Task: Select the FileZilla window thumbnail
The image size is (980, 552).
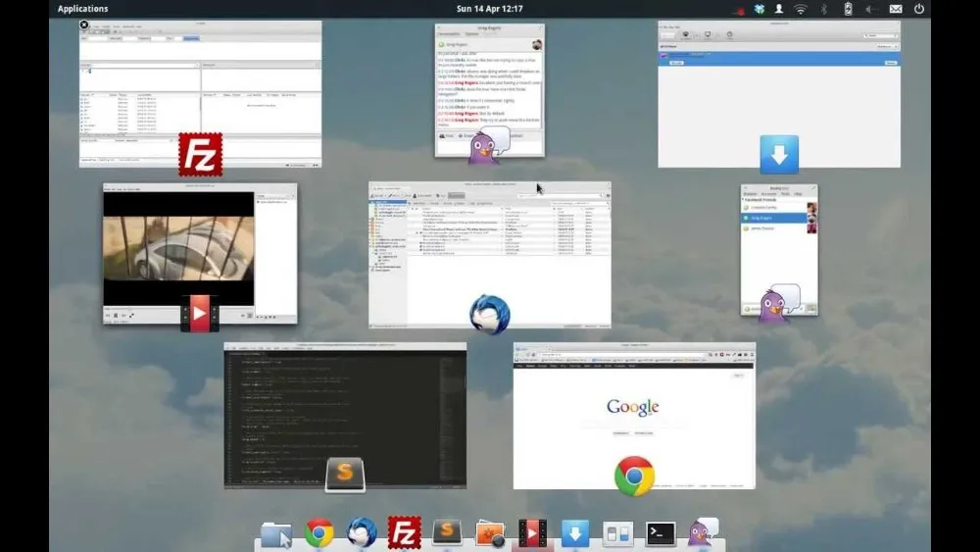Action: point(201,94)
